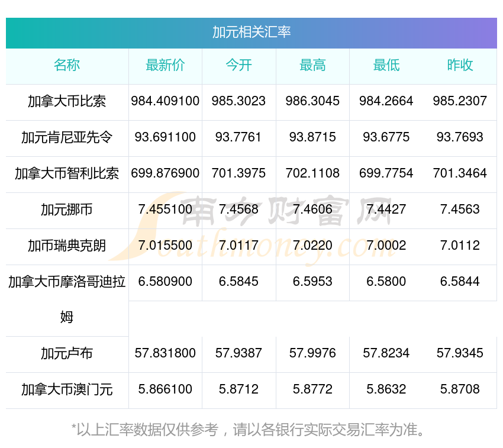The image size is (503, 448).
Task: Select the 名称 column header
Action: [x=67, y=65]
